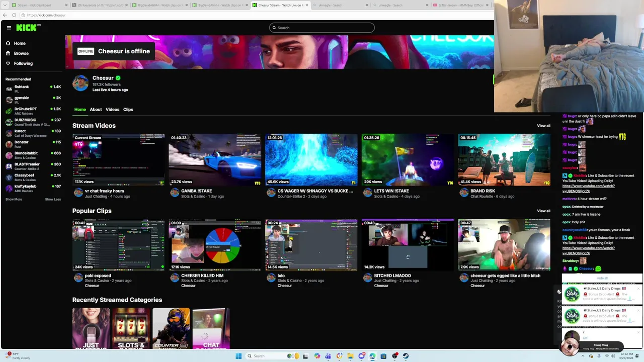Reload the browser page
644x362 pixels.
click(14, 15)
